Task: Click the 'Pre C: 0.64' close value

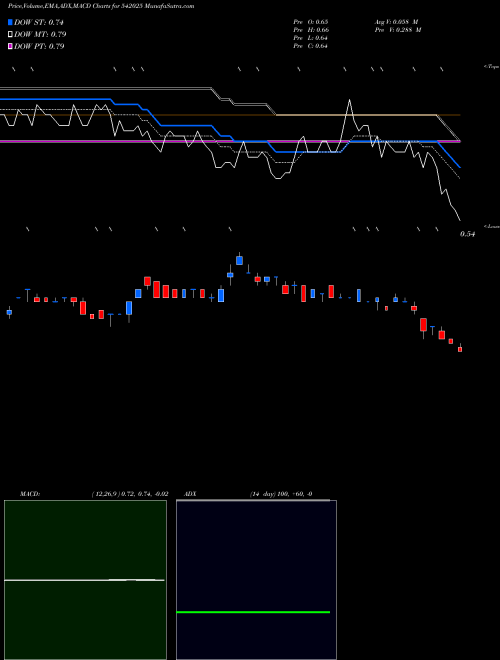Action: coord(311,46)
